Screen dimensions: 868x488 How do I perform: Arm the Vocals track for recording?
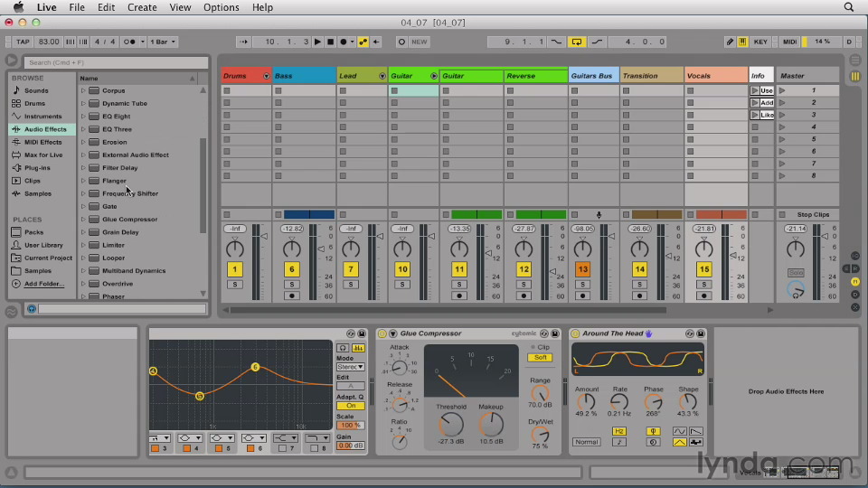click(704, 296)
